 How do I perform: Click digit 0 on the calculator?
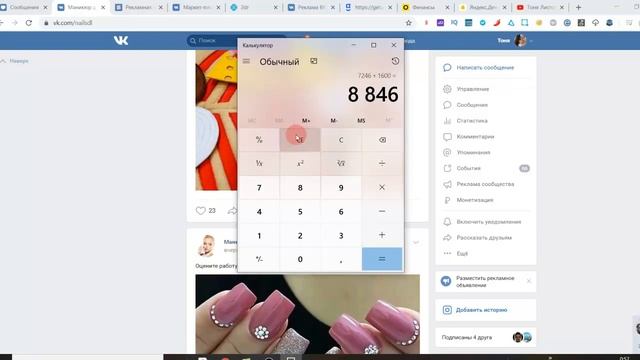tap(300, 259)
